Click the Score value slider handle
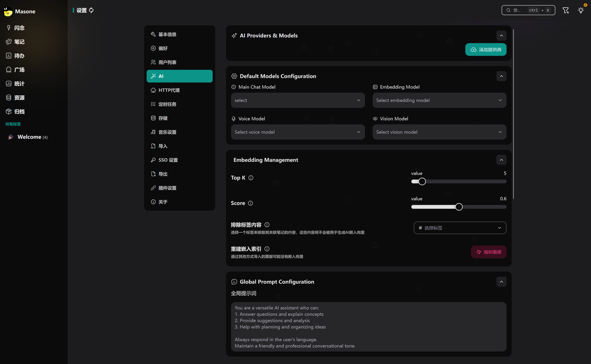Screen dimensions: 591x364 coord(459,207)
